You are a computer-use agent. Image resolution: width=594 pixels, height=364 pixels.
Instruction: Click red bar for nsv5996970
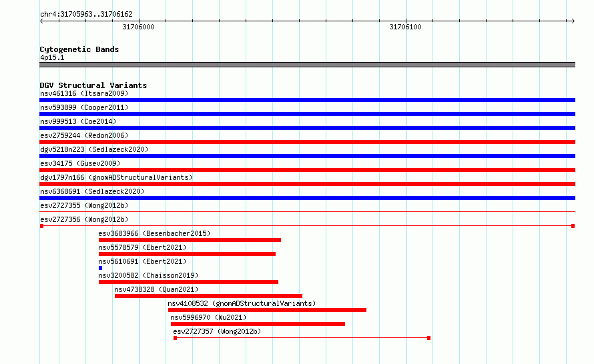[x=258, y=324]
